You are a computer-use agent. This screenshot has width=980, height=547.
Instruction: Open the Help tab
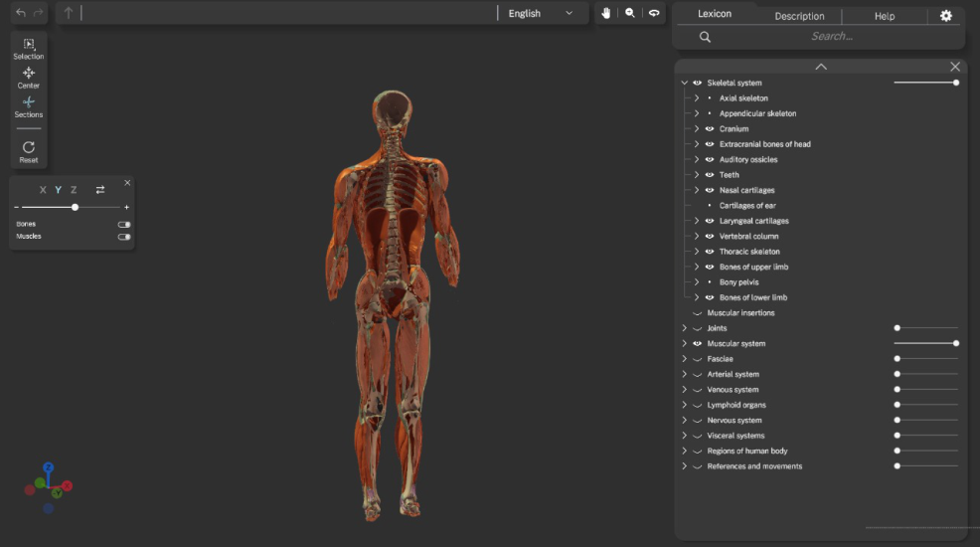884,16
